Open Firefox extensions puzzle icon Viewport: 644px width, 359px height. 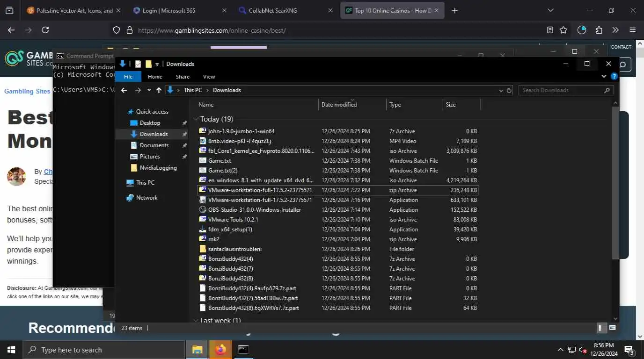[x=599, y=30]
